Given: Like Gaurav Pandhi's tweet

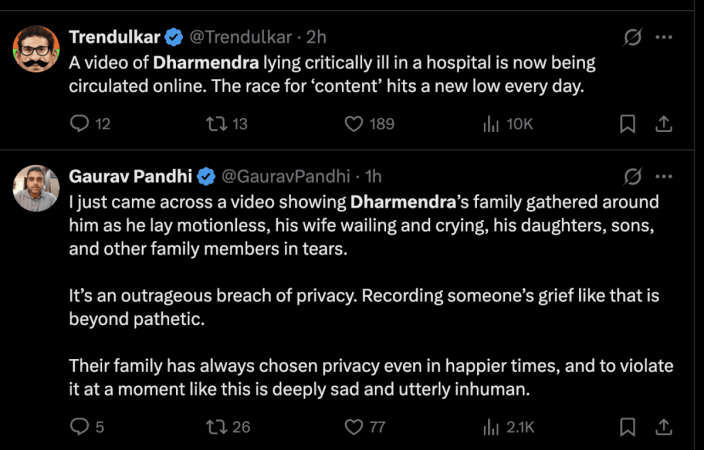Looking at the screenshot, I should pos(353,427).
